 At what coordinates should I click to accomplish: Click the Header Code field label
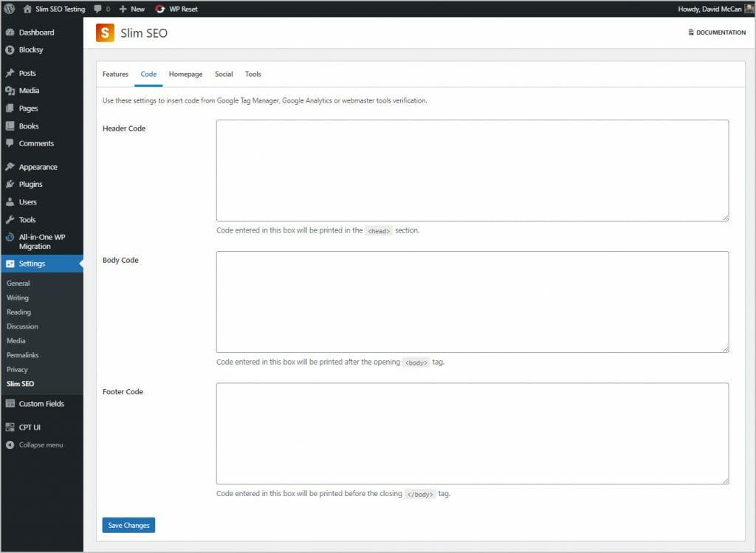pyautogui.click(x=124, y=128)
